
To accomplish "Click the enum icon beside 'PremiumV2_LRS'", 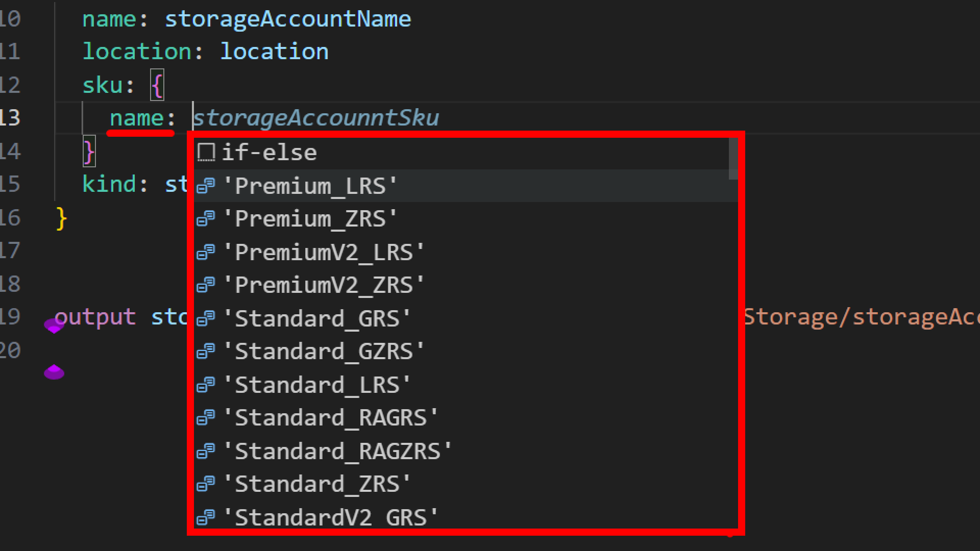I will point(206,252).
